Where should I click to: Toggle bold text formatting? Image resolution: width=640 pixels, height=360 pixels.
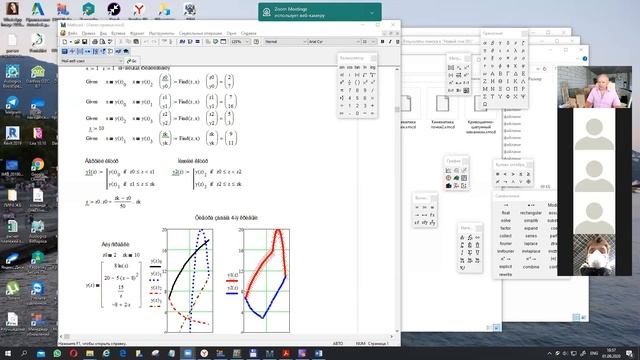[382, 42]
